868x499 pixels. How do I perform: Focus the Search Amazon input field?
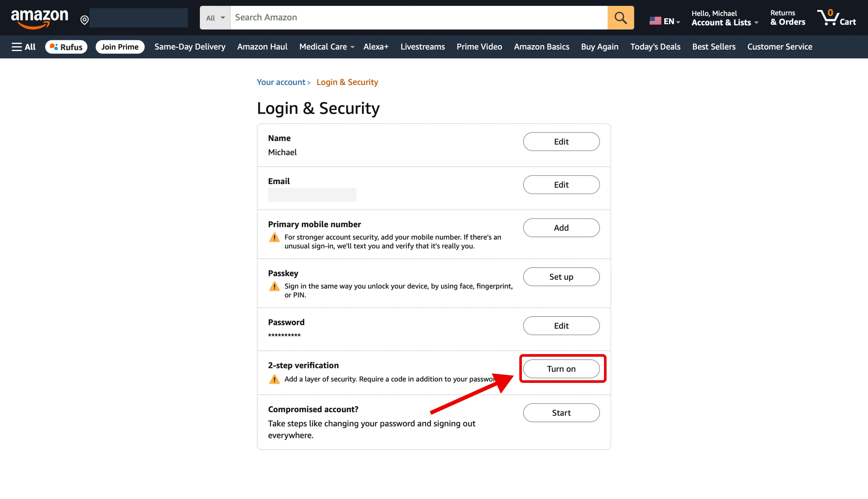[418, 17]
